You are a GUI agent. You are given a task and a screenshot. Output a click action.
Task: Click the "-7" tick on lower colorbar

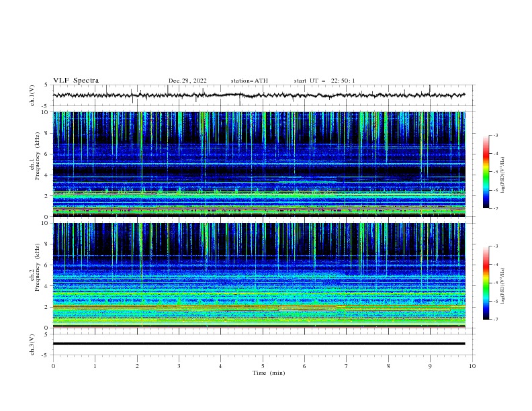coord(495,319)
